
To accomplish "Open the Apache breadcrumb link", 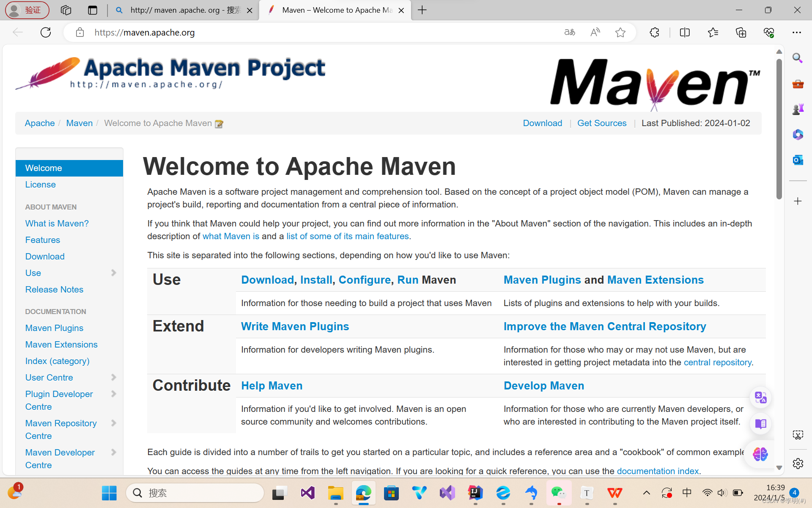I will 40,123.
